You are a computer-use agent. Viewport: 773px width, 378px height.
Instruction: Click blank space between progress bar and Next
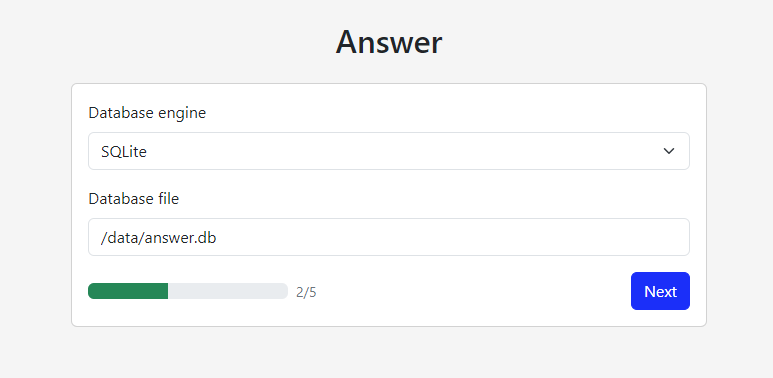pos(473,291)
